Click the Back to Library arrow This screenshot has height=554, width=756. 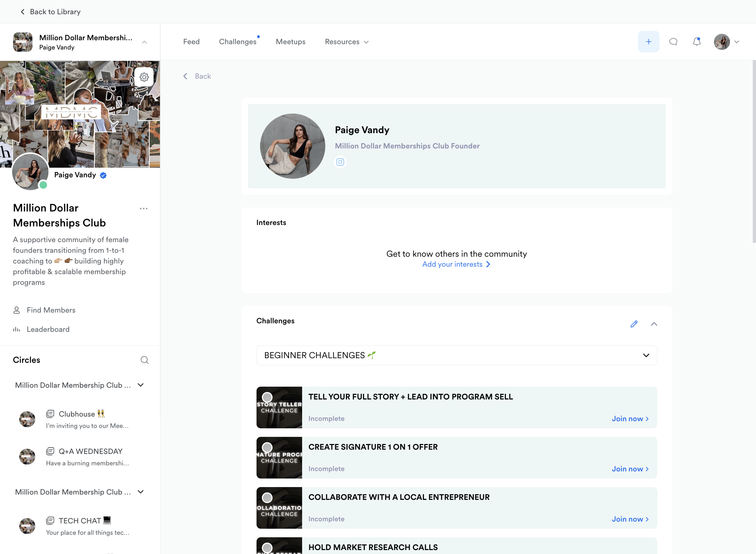[x=23, y=12]
